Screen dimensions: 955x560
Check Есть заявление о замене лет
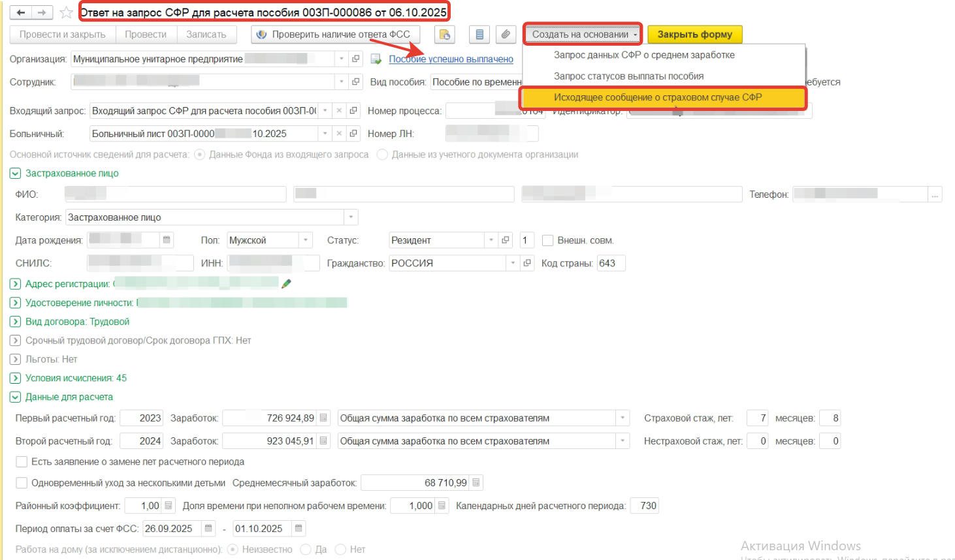tap(22, 462)
